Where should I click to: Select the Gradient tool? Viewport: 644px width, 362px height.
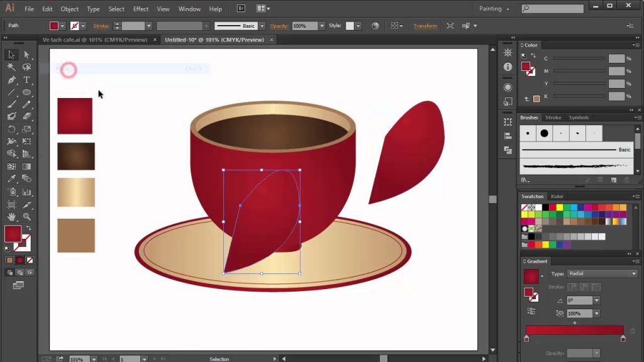point(26,167)
